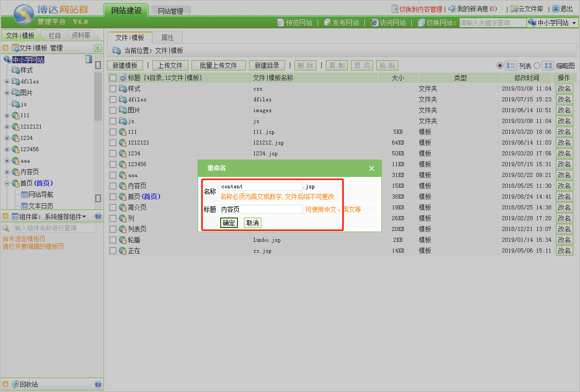Click the 标题 input field containing 内容页

click(x=261, y=209)
